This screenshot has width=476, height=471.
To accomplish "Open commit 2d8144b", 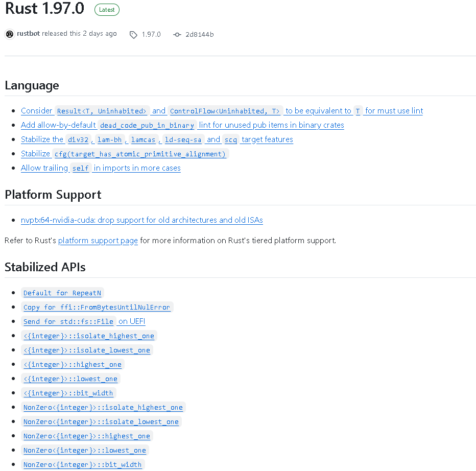I will click(200, 35).
